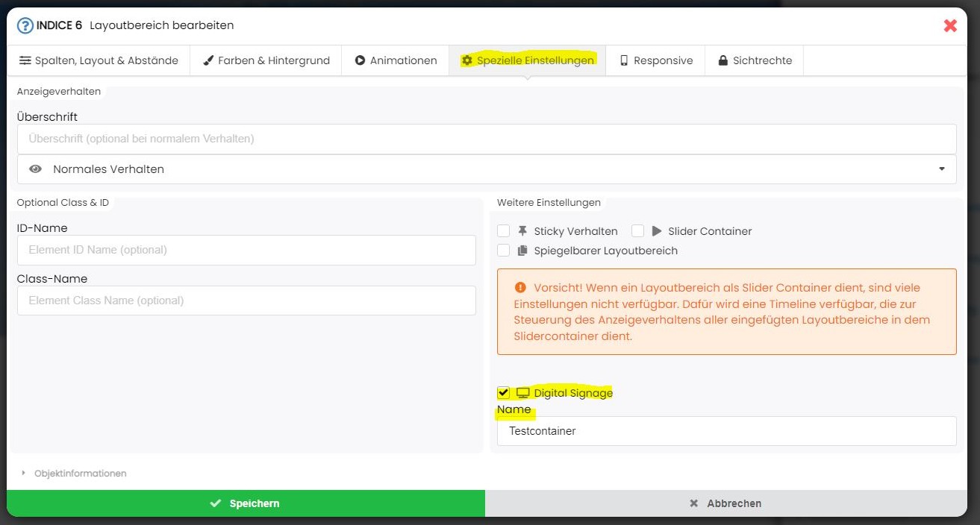This screenshot has height=525, width=980.
Task: Click the blue question mark help icon
Action: [x=25, y=25]
